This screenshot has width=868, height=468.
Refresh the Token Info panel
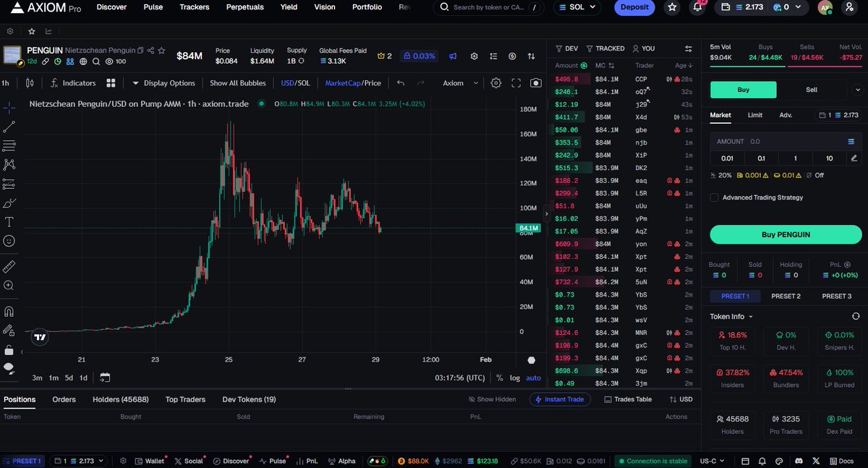(x=856, y=316)
